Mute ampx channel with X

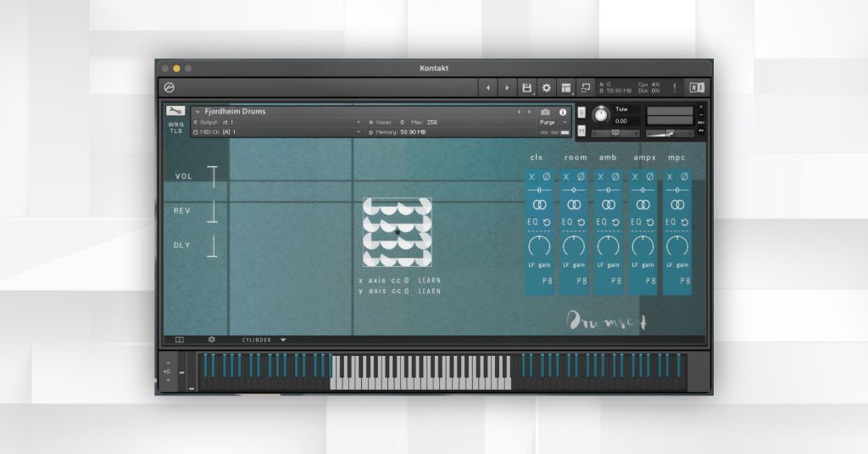(635, 176)
